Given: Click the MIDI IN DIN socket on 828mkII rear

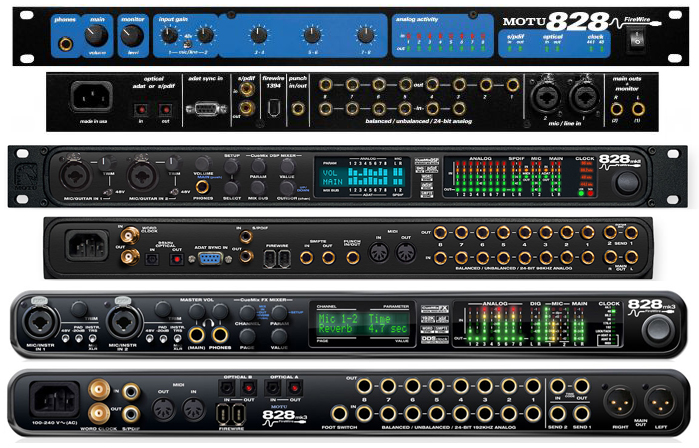Looking at the screenshot, I should pos(379,253).
